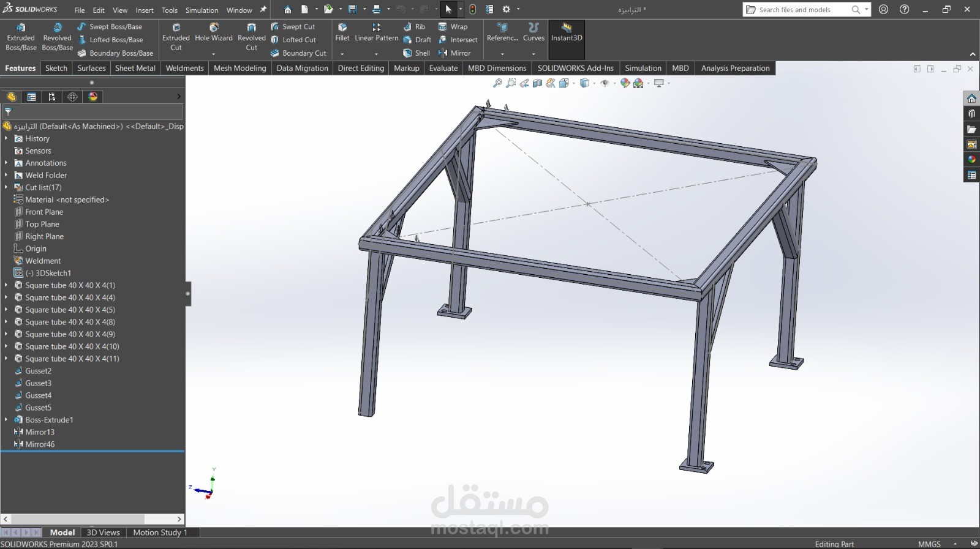Open the PropertyManager tab icon
This screenshot has width=980, height=549.
tap(31, 97)
